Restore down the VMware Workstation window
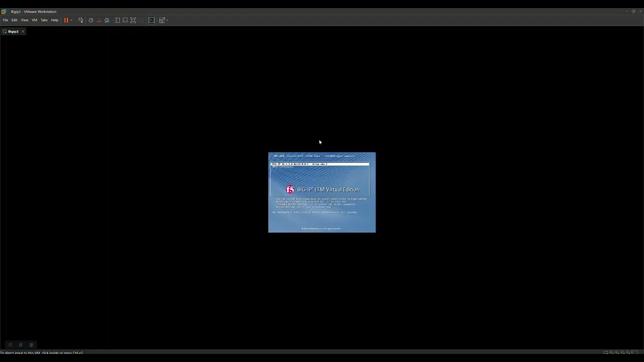The image size is (644, 362). point(633,12)
